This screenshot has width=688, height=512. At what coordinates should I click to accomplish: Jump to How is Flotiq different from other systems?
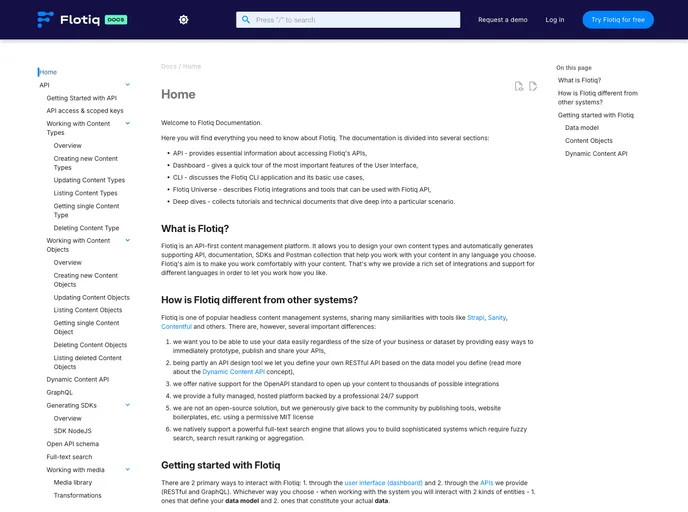pyautogui.click(x=598, y=97)
